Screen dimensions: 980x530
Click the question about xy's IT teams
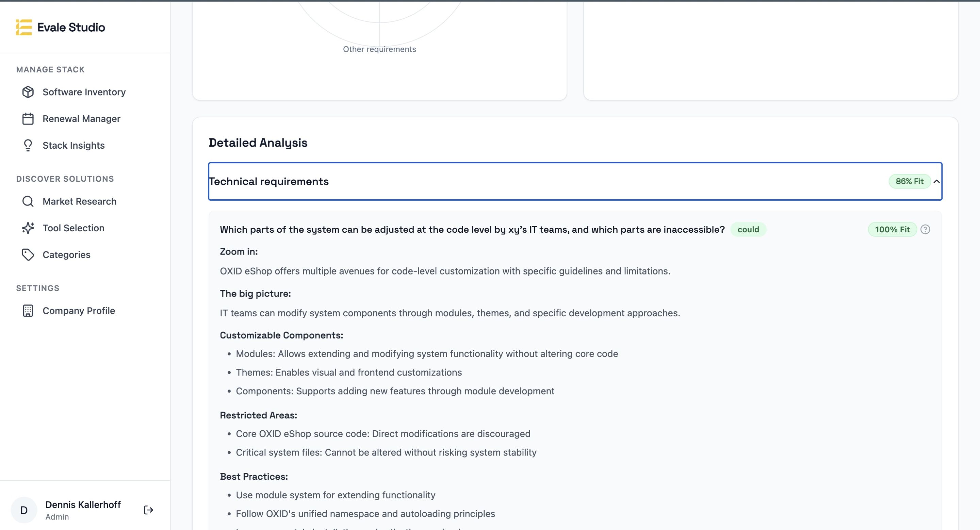pos(472,230)
